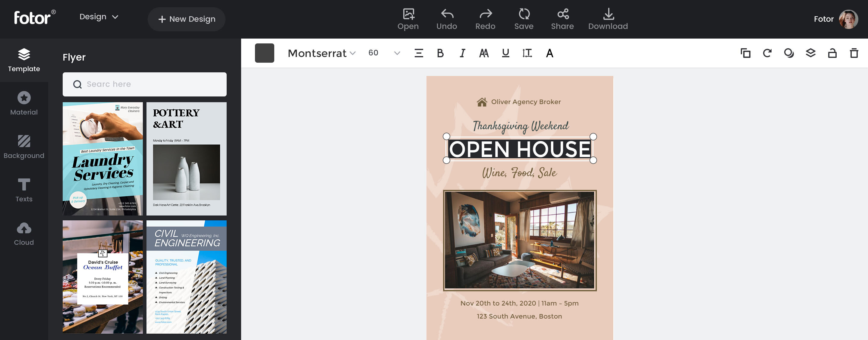
Task: Create a New Design
Action: coord(186,19)
